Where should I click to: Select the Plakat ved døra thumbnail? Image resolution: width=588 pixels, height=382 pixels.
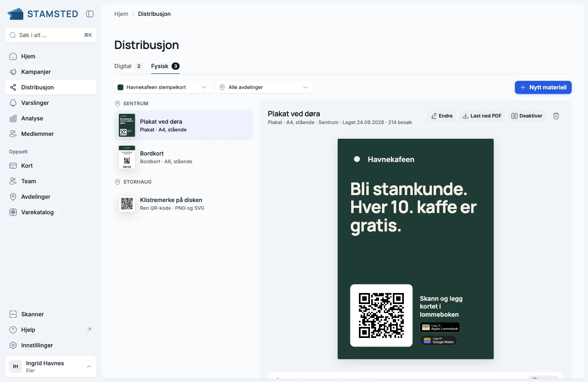click(127, 125)
